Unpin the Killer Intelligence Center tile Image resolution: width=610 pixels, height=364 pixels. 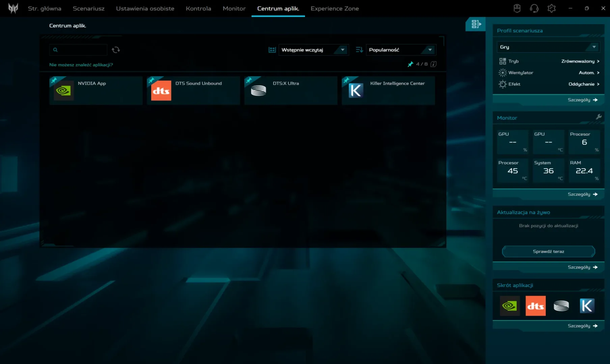(x=346, y=80)
